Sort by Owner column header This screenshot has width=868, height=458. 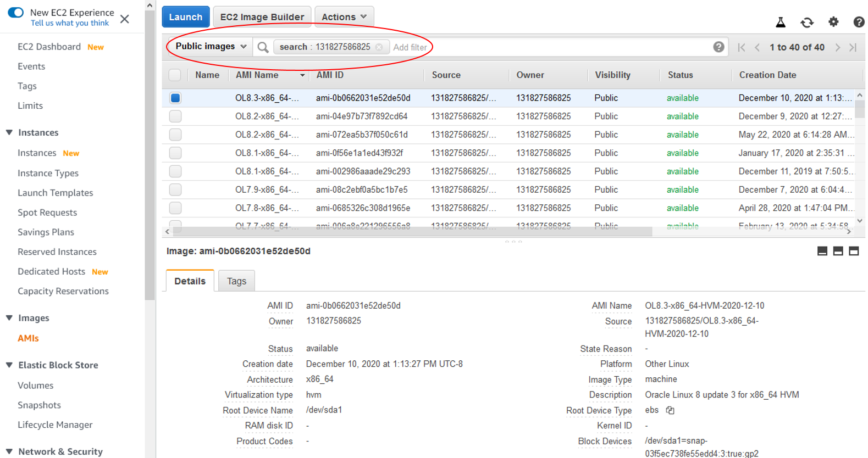tap(530, 75)
